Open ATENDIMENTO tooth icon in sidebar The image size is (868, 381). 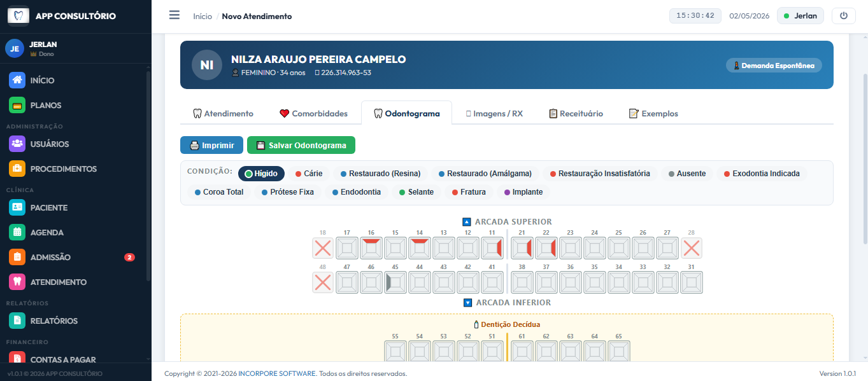(x=17, y=282)
